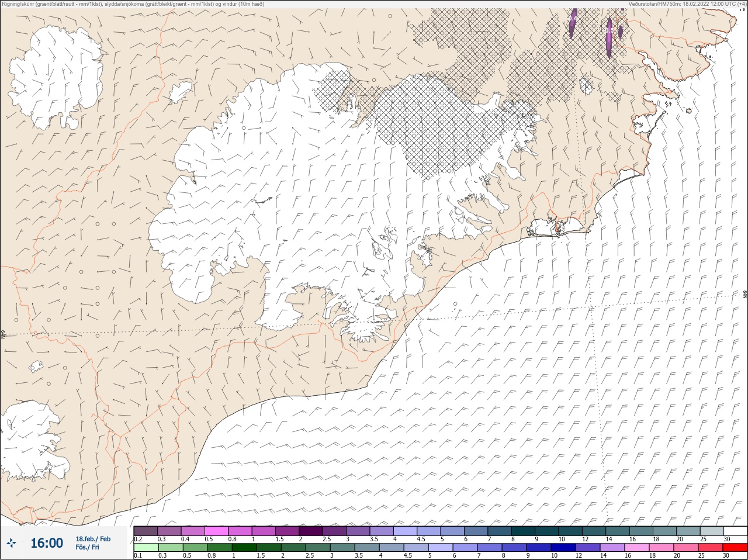Select upper legend swatch between 20 and 25
This screenshot has height=560, width=748.
coord(688,531)
